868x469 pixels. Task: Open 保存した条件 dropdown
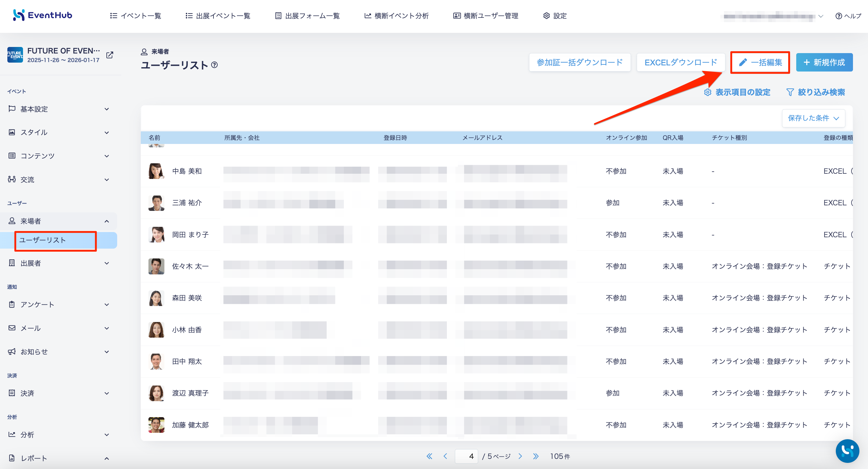813,118
